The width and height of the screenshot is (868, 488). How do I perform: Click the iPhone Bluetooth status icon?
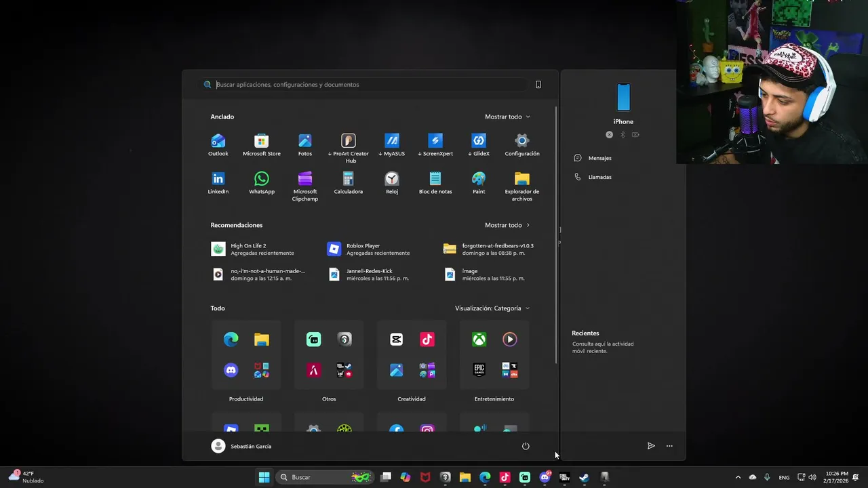(x=623, y=135)
